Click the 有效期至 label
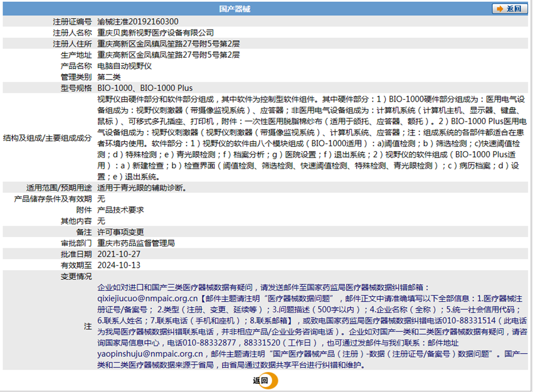Screen dimensions: 533x392 click(76, 265)
